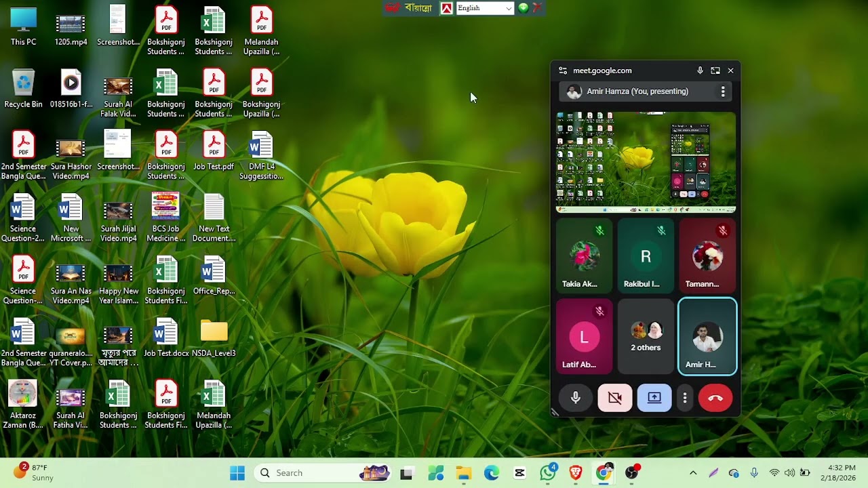Select This PC desktop icon
Image resolution: width=868 pixels, height=488 pixels.
click(23, 27)
